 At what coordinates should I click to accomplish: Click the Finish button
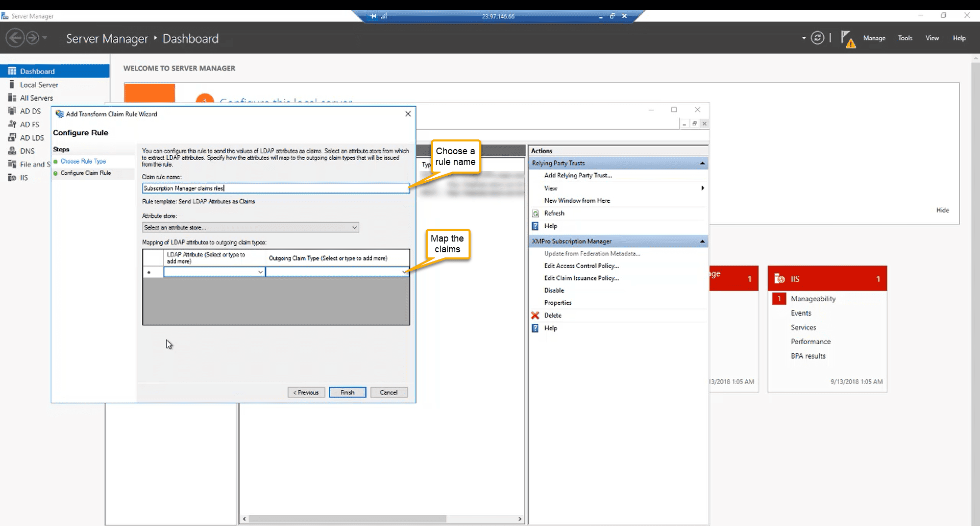click(x=348, y=392)
